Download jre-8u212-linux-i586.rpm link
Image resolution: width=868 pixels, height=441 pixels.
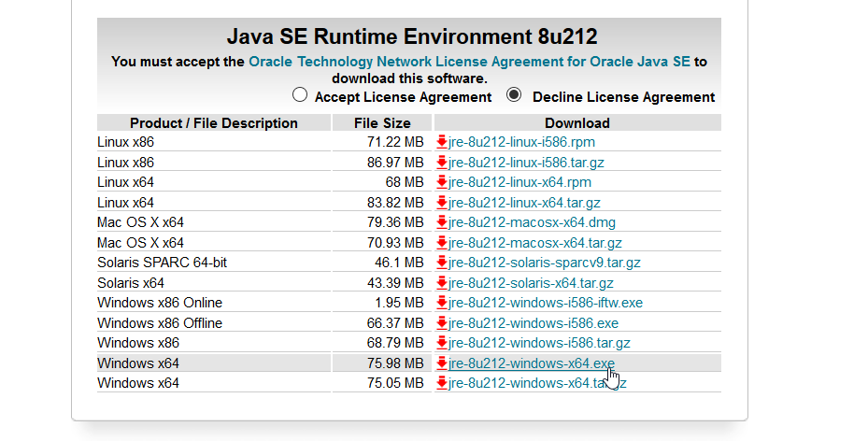[521, 142]
